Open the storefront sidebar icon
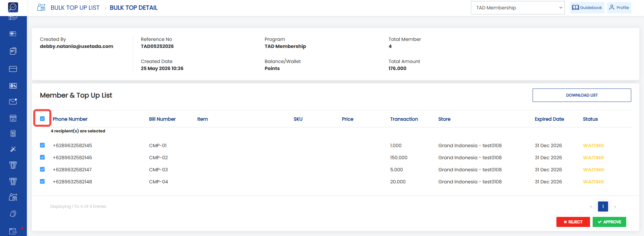 coord(13,118)
